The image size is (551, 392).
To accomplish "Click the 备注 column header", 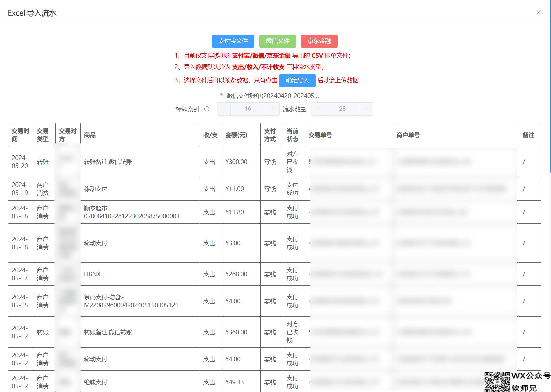I will pyautogui.click(x=530, y=135).
